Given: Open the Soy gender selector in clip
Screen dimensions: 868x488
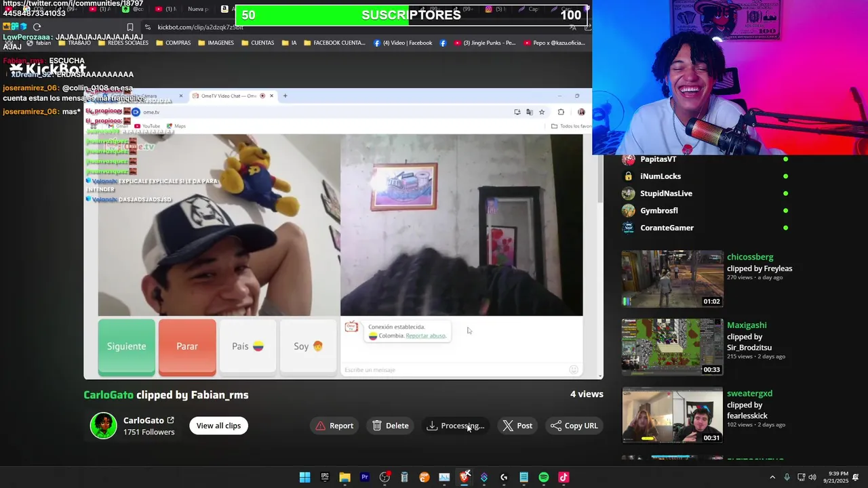Looking at the screenshot, I should tap(308, 346).
